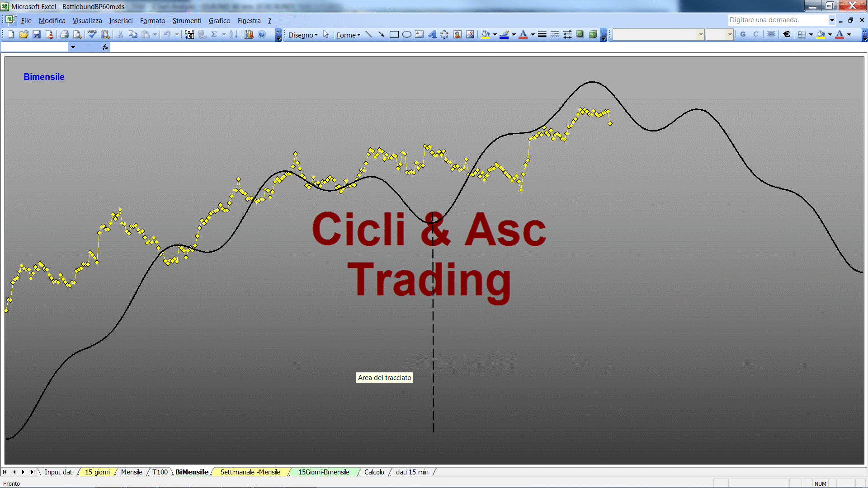Select the Arrow drawing tool
This screenshot has height=488, width=868.
click(x=381, y=34)
